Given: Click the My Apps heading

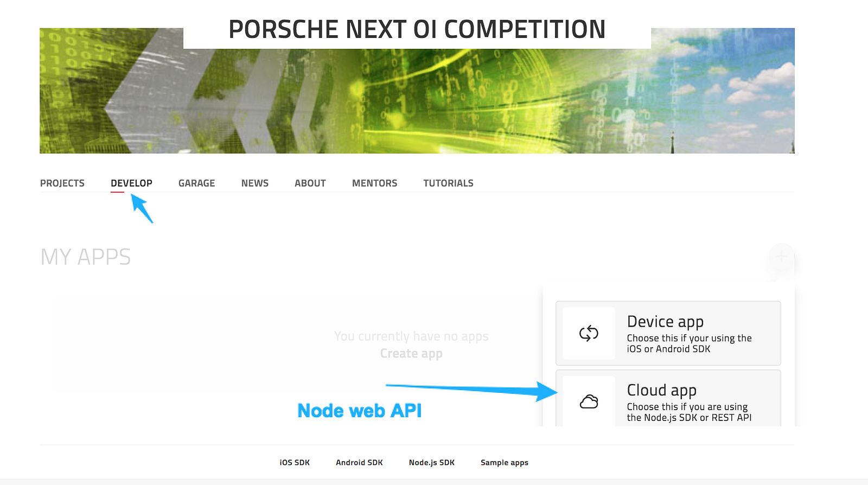Looking at the screenshot, I should click(x=86, y=257).
